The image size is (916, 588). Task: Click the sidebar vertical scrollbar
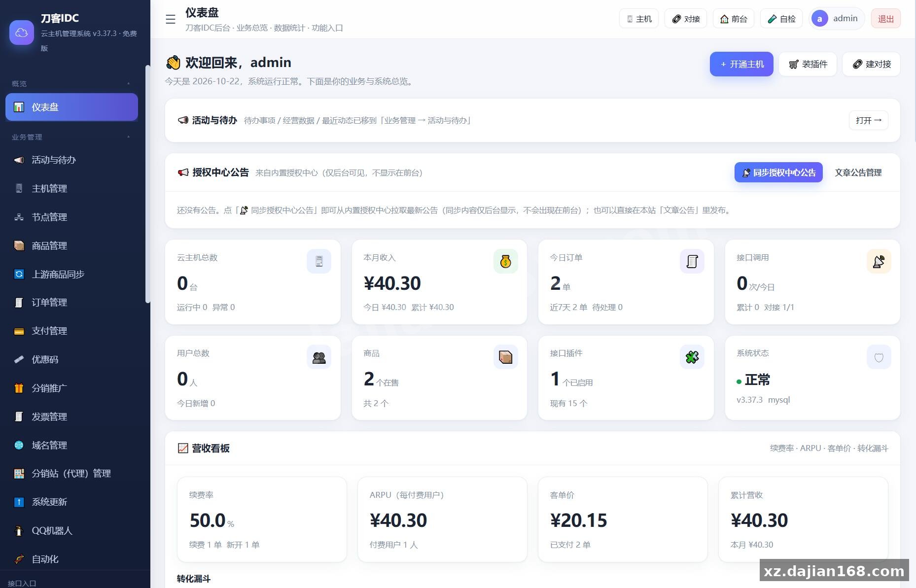coord(147,184)
